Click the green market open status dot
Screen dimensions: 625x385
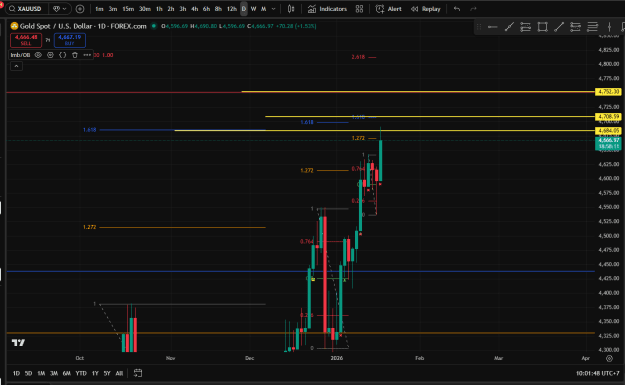pyautogui.click(x=153, y=26)
